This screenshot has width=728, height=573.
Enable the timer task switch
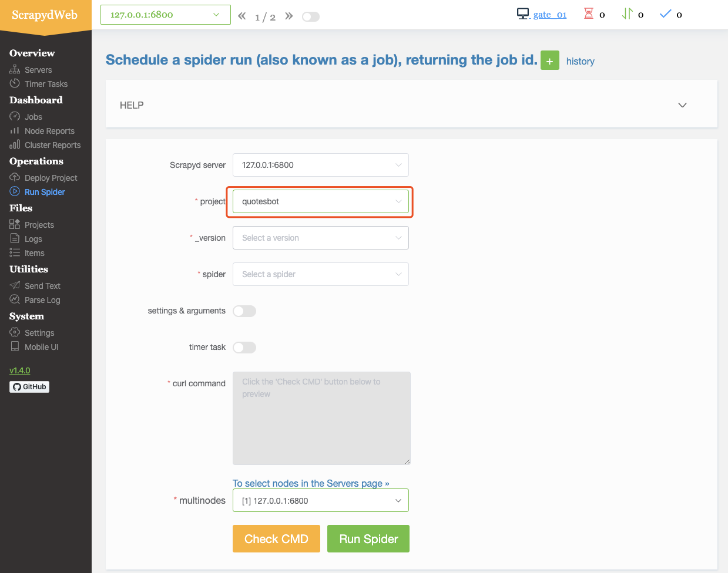coord(244,348)
